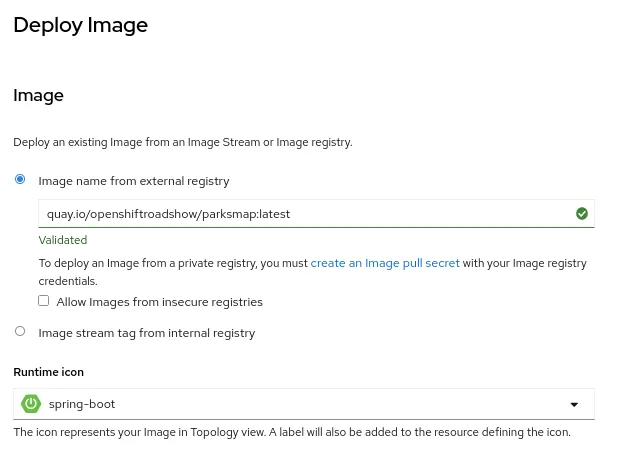
Task: Click the spring-boot text in the Runtime icon selector
Action: pyautogui.click(x=82, y=404)
